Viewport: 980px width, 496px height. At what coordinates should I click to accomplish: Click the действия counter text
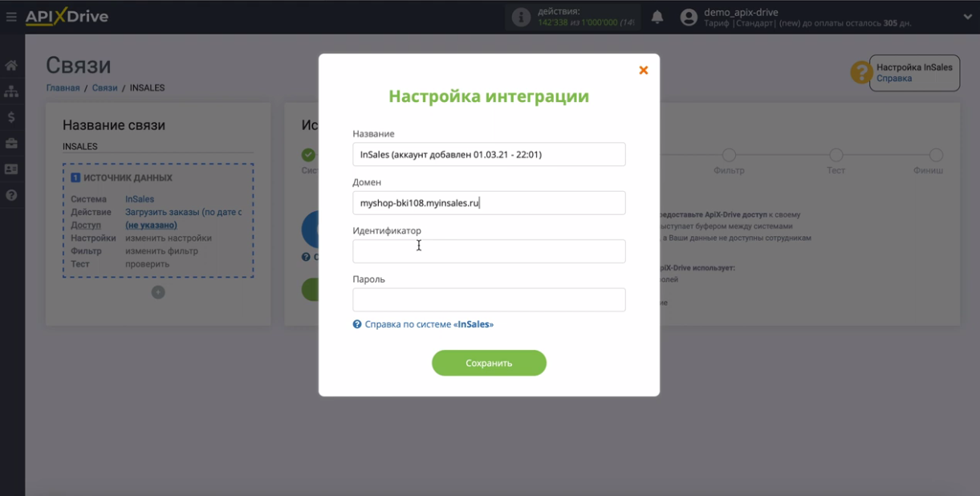click(559, 11)
